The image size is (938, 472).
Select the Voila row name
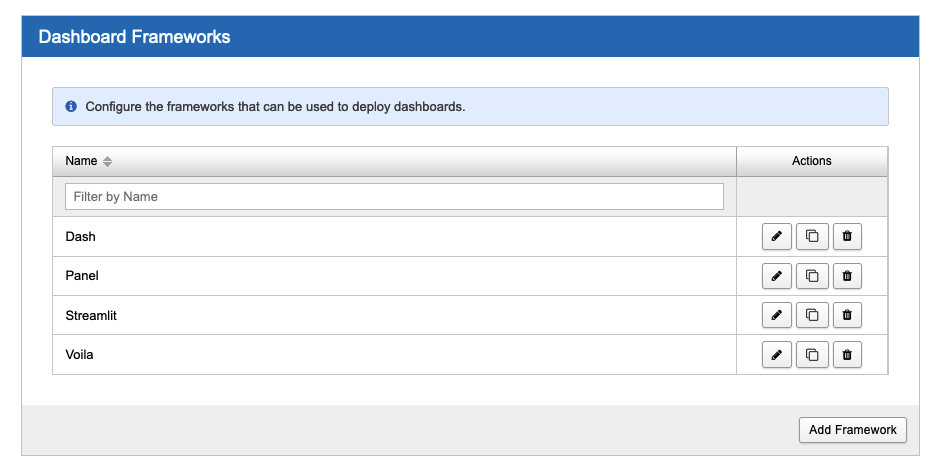click(x=79, y=355)
